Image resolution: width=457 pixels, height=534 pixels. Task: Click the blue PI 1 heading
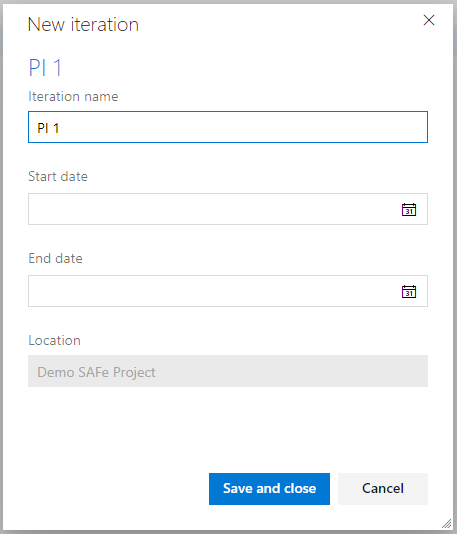coord(45,68)
